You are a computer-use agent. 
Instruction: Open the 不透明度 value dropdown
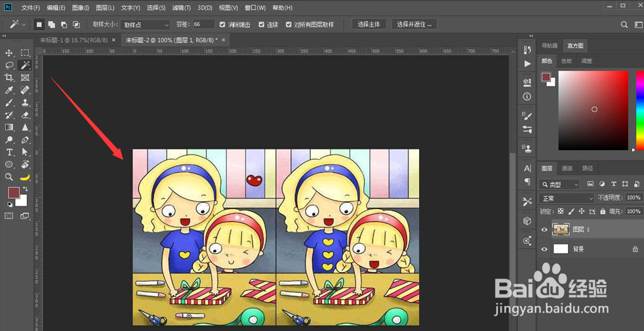click(x=633, y=198)
